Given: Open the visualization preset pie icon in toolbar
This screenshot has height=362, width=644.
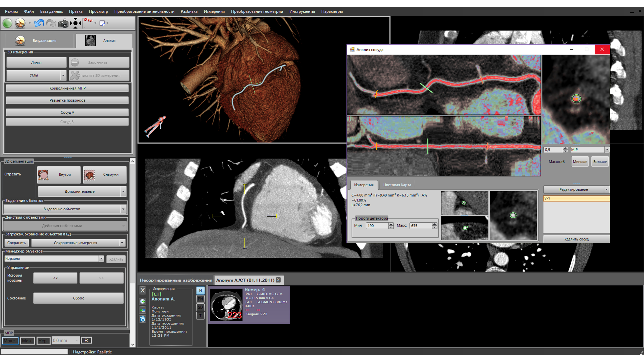Looking at the screenshot, I should pos(20,23).
